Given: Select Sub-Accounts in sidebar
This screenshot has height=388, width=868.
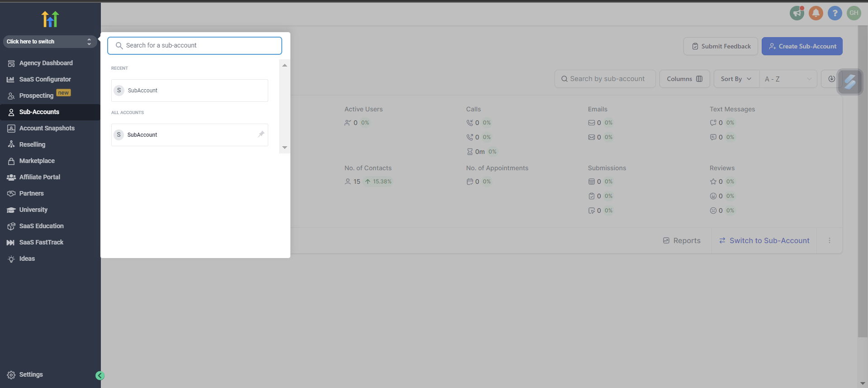Looking at the screenshot, I should (x=50, y=112).
